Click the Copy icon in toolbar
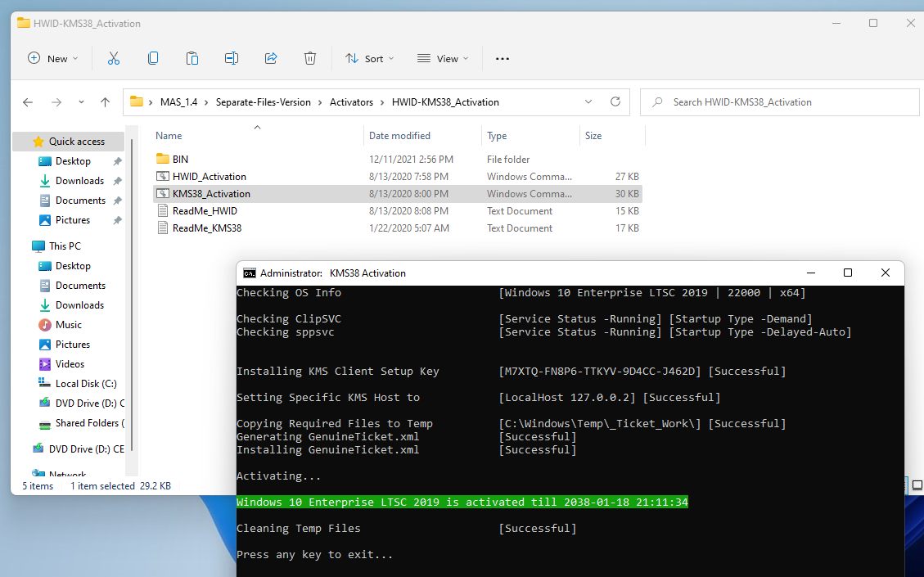This screenshot has width=924, height=577. pos(152,58)
